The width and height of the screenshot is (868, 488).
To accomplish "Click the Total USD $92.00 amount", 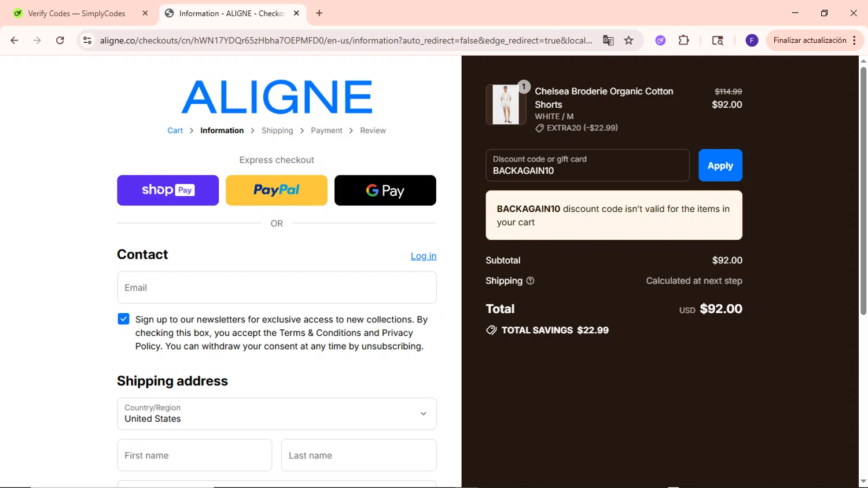I will [711, 309].
